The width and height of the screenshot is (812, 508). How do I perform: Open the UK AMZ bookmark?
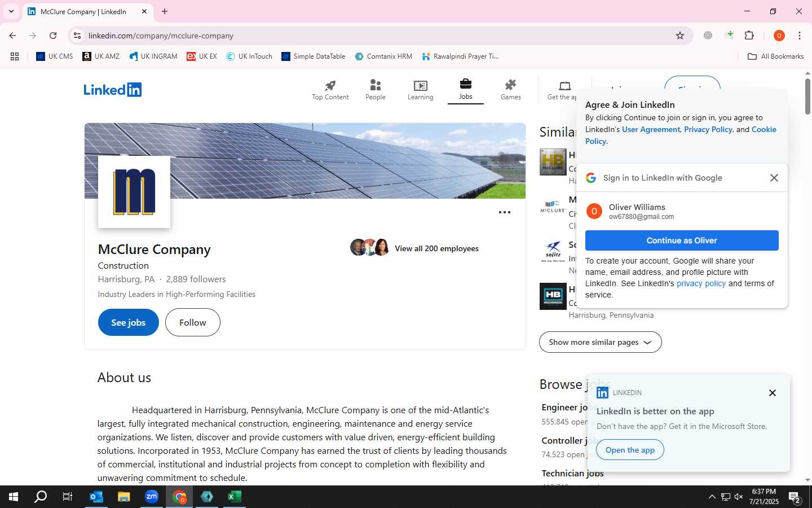[101, 56]
